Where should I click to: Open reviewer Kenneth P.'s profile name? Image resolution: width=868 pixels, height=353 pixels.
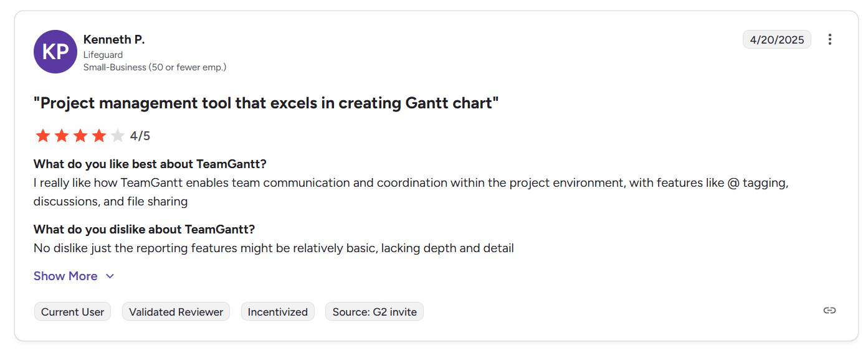tap(114, 39)
